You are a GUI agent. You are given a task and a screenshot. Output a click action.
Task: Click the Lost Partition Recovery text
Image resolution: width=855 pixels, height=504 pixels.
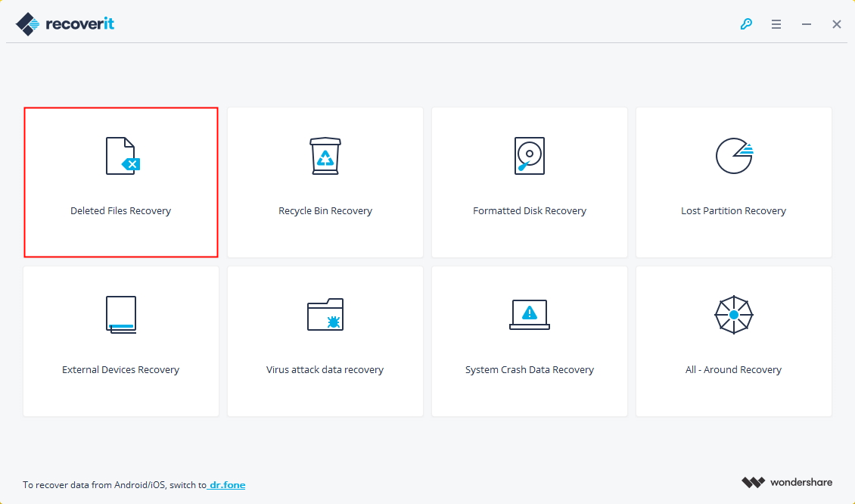coord(733,210)
